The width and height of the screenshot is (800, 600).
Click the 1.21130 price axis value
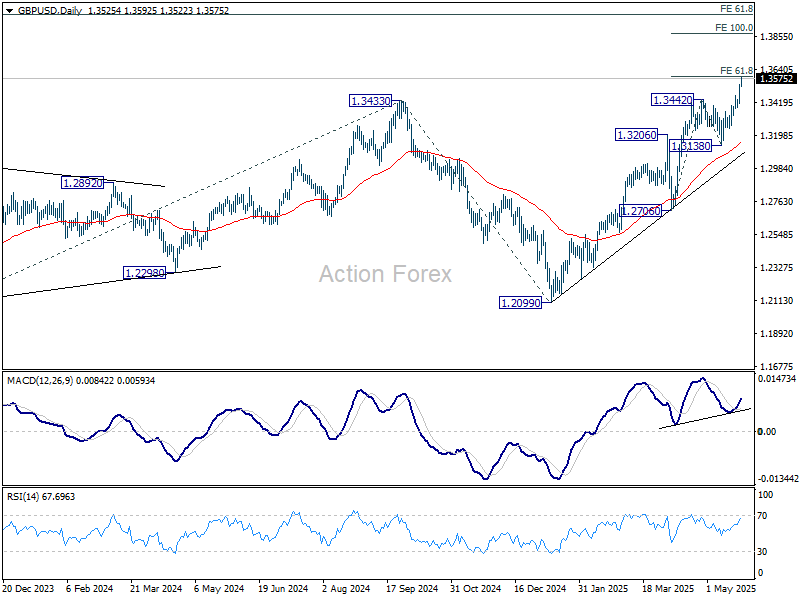coord(777,301)
